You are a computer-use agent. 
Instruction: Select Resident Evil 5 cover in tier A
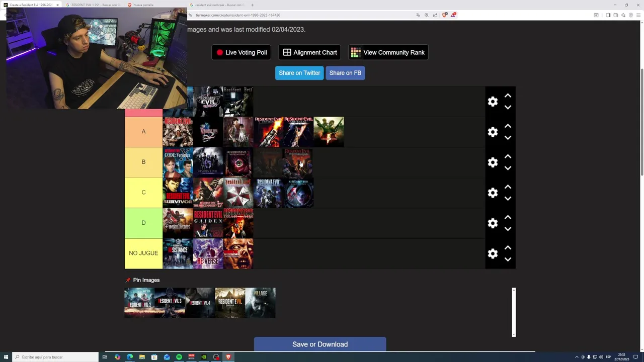click(x=329, y=132)
